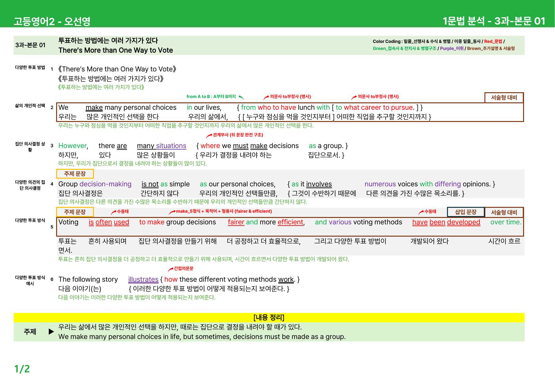555x392 pixels.
Task: Click the 서술형 대비 box above sentence 5
Action: (x=504, y=212)
